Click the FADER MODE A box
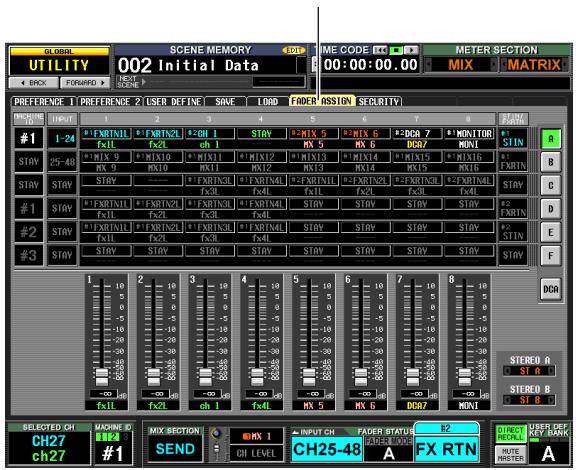Viewport: 576px width, 470px height. tap(388, 449)
